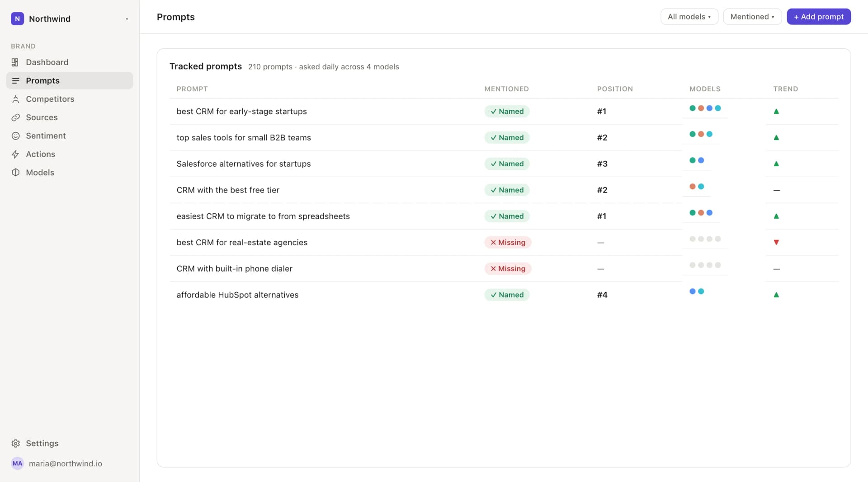Click the Sources link icon
Screen dimensions: 868x482
[x=15, y=117]
